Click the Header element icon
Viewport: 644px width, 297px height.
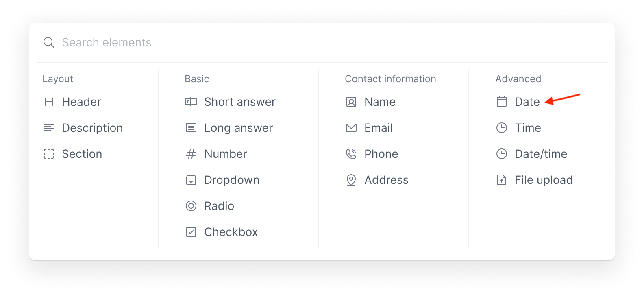coord(49,102)
